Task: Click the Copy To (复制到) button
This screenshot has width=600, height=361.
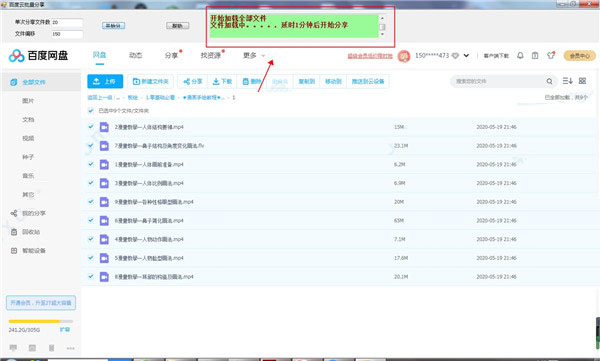Action: (x=307, y=81)
